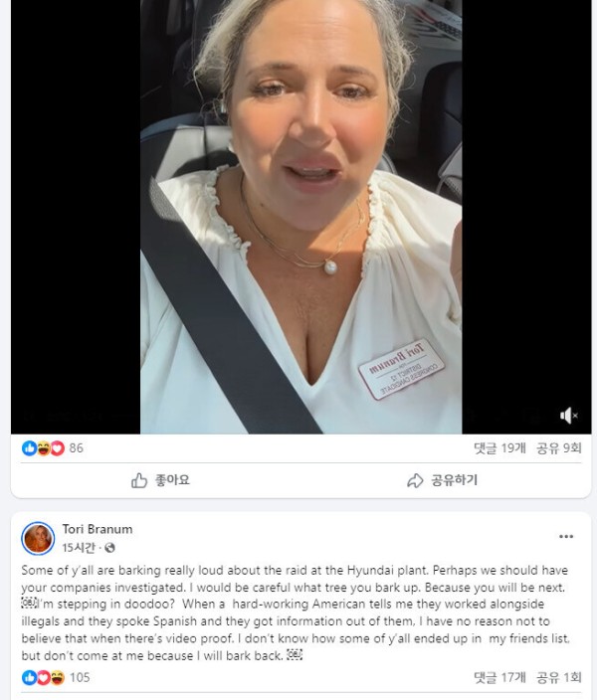Open the 댓글 19개 comments link
Image resolution: width=597 pixels, height=700 pixels.
pyautogui.click(x=499, y=447)
